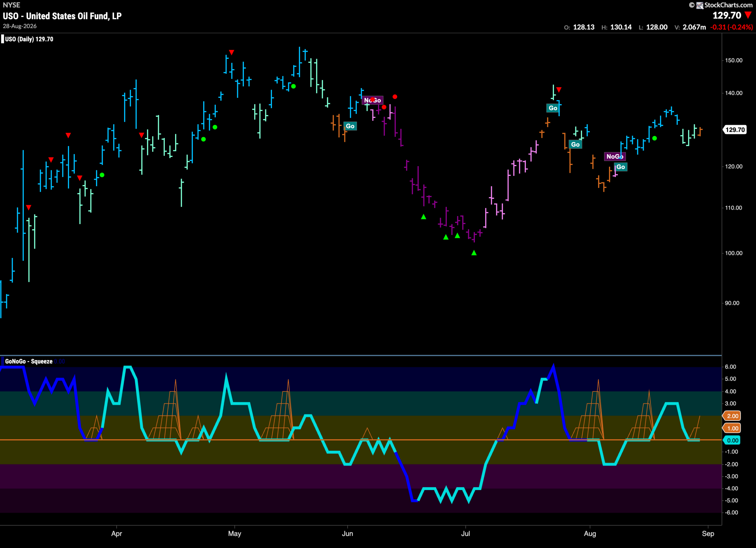Click the red down-arrow beside 129.70
The image size is (756, 548).
pos(748,15)
